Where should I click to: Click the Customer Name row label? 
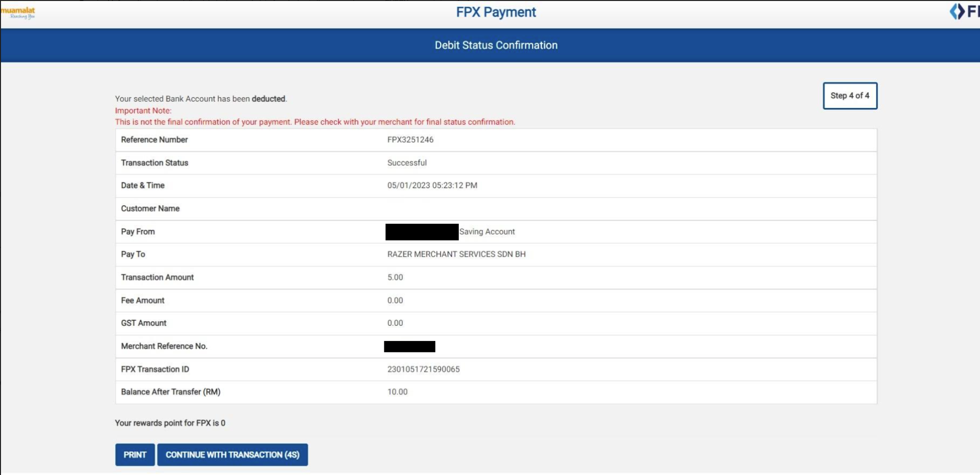click(x=150, y=209)
